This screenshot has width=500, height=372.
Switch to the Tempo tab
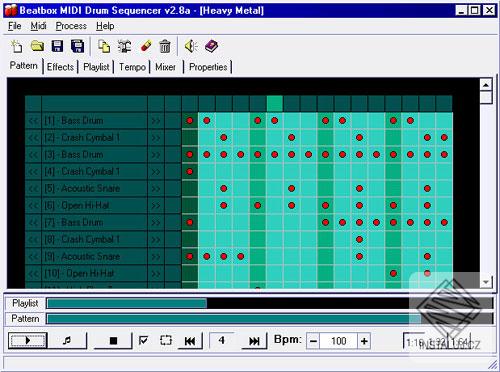click(x=132, y=67)
